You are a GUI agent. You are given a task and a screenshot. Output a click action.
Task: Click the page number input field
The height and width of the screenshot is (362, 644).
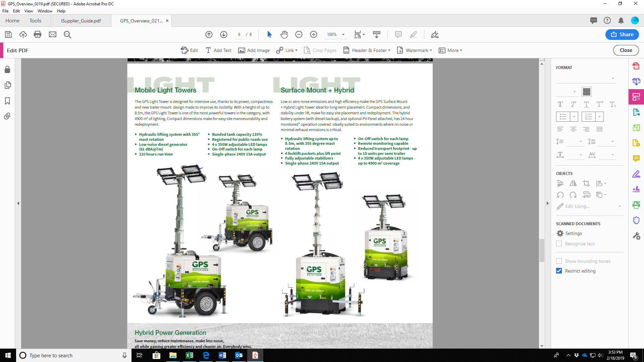pos(239,35)
